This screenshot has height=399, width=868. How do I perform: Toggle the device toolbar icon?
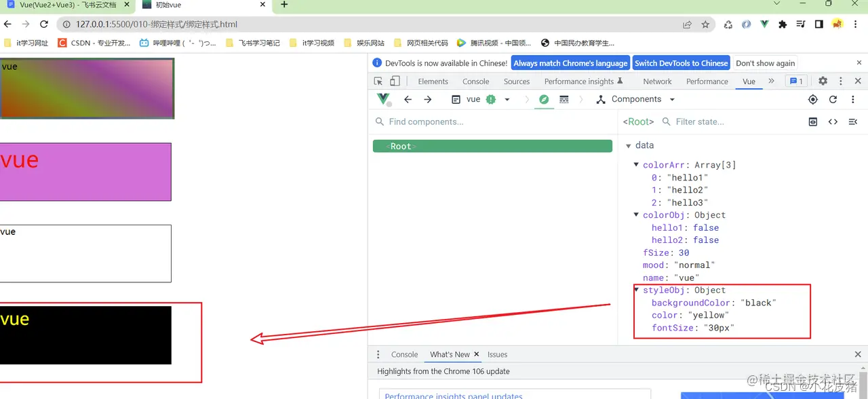[395, 81]
